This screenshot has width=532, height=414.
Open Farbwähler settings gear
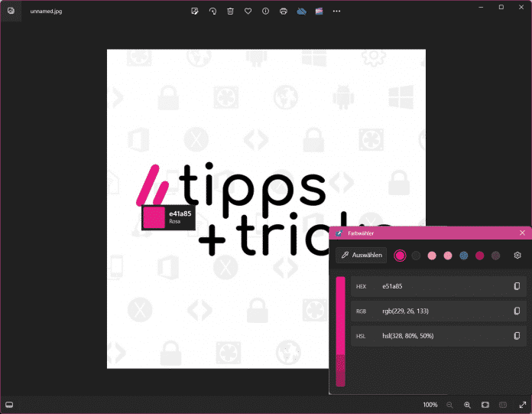click(517, 255)
